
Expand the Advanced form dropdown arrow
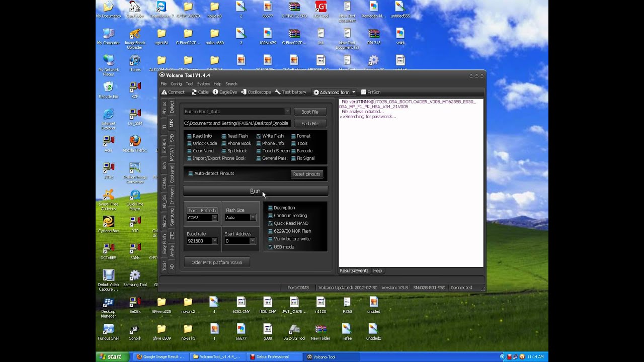click(x=354, y=92)
